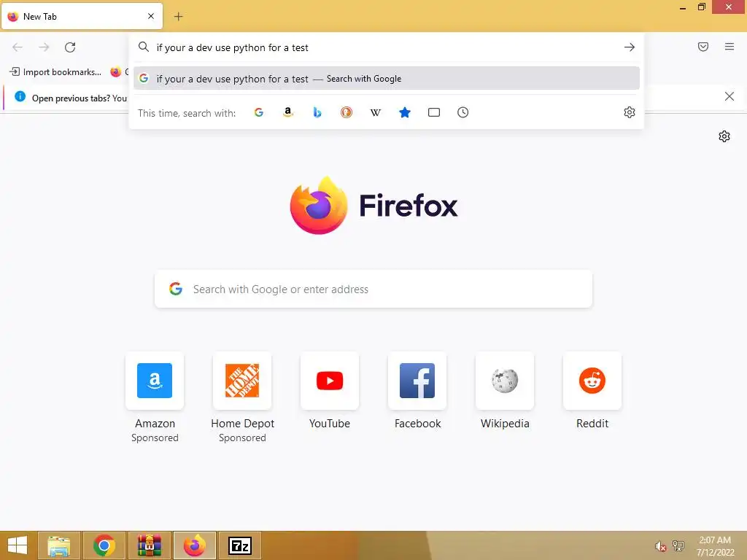Reload the current page
The image size is (747, 560).
click(70, 47)
